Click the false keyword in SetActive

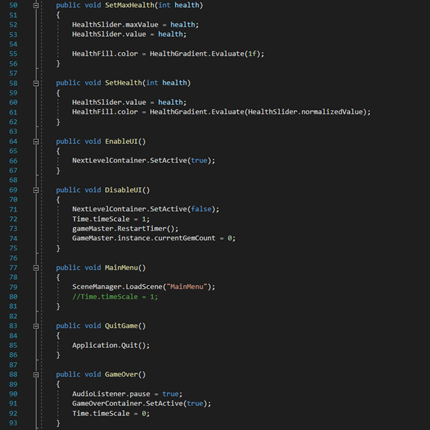coord(201,209)
